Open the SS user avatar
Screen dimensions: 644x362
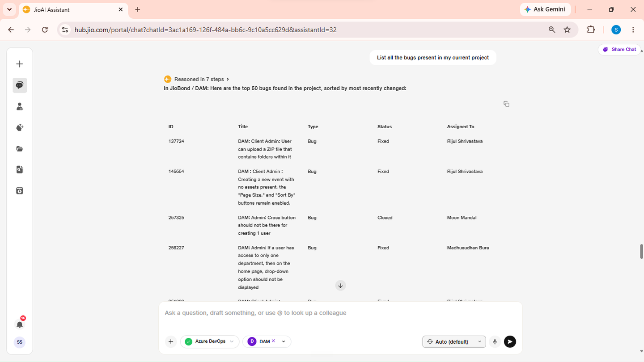coord(20,342)
